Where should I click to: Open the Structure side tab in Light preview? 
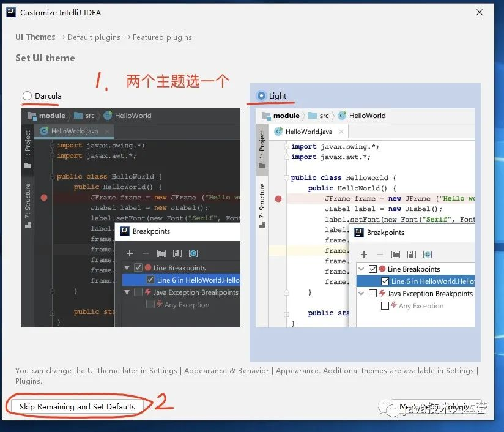click(262, 205)
